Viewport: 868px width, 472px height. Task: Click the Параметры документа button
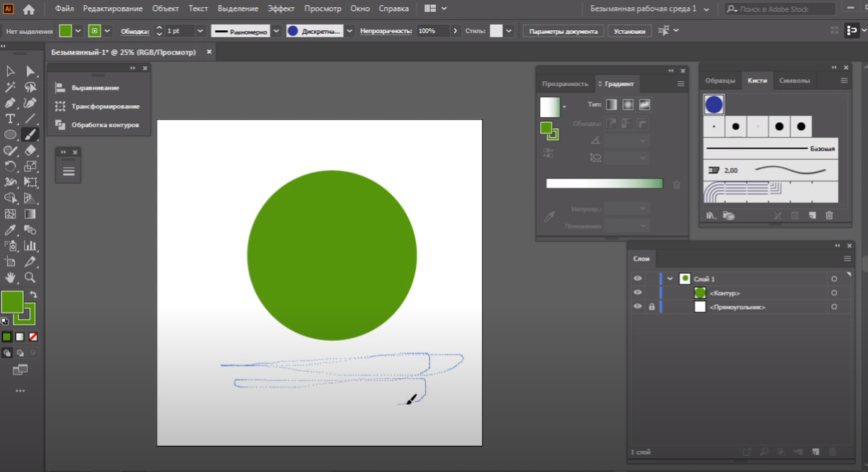563,31
